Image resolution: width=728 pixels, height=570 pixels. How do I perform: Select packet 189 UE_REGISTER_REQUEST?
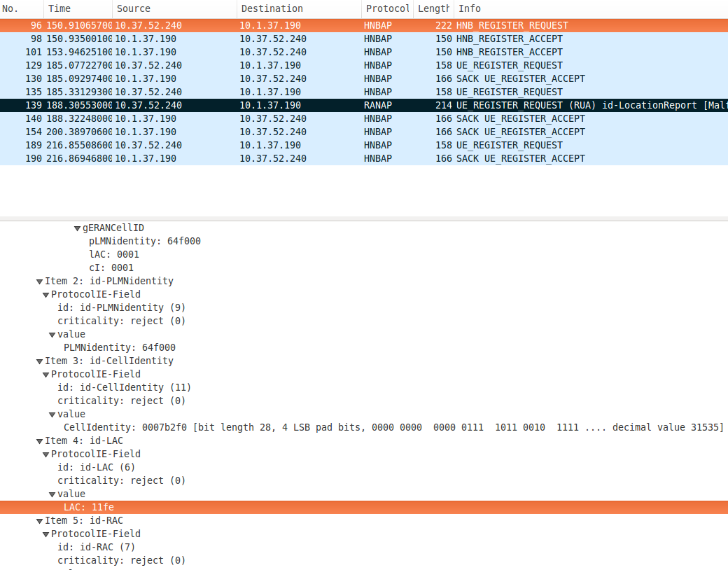[x=364, y=146]
